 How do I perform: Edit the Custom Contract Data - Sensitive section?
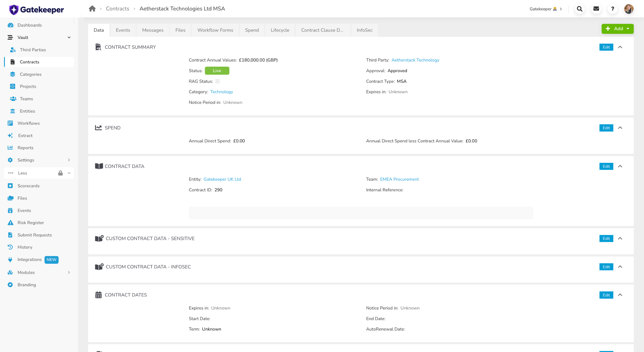[606, 238]
